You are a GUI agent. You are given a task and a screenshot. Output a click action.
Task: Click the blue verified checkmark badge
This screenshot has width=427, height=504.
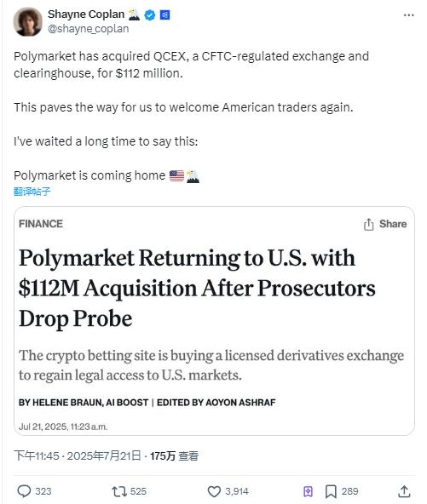pyautogui.click(x=150, y=14)
